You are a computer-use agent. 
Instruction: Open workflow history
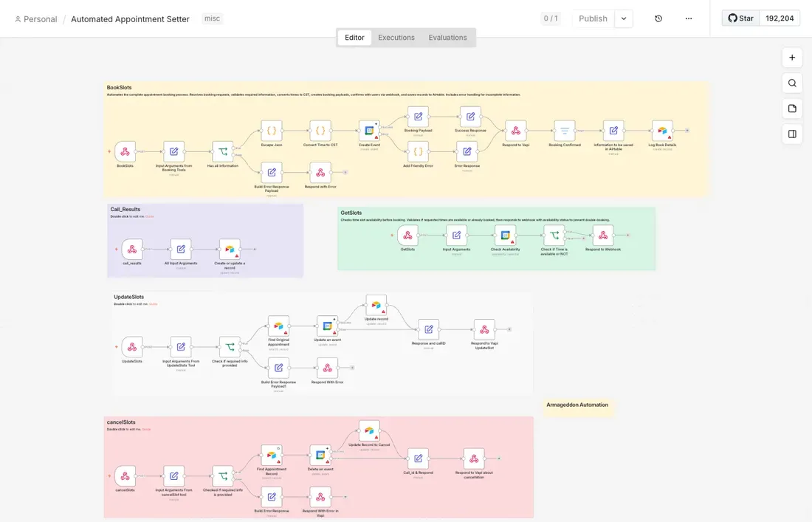click(658, 18)
